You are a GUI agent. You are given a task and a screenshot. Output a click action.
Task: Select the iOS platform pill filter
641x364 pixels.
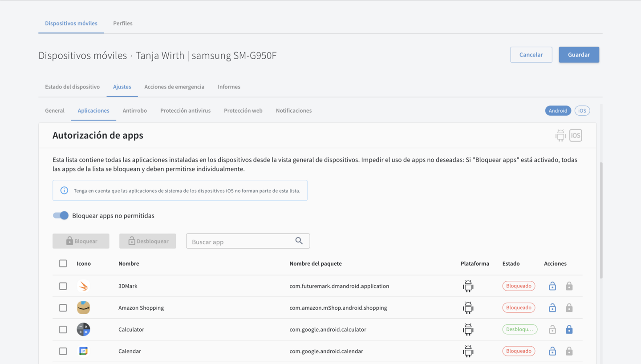point(582,111)
